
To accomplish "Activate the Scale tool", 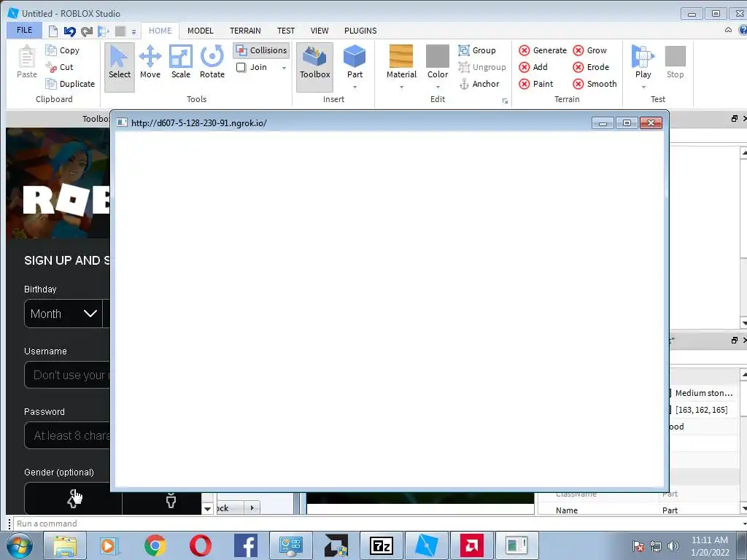I will click(181, 63).
